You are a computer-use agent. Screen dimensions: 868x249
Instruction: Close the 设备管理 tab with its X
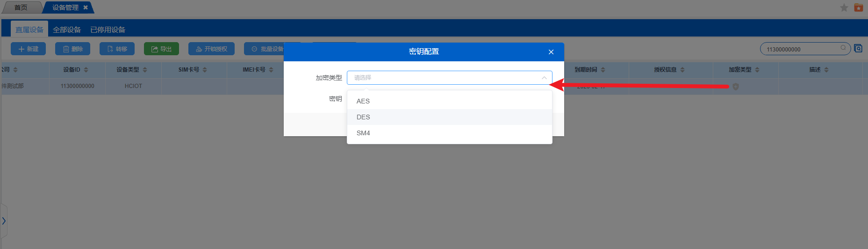pyautogui.click(x=86, y=7)
